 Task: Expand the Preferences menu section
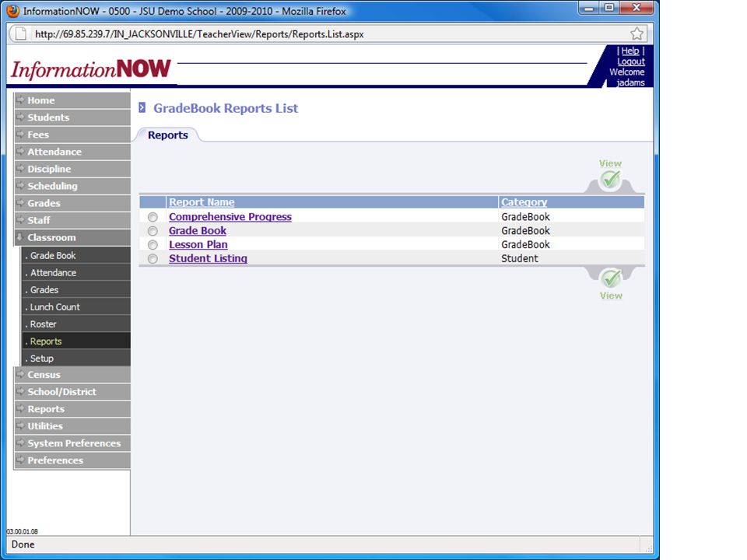coord(72,460)
